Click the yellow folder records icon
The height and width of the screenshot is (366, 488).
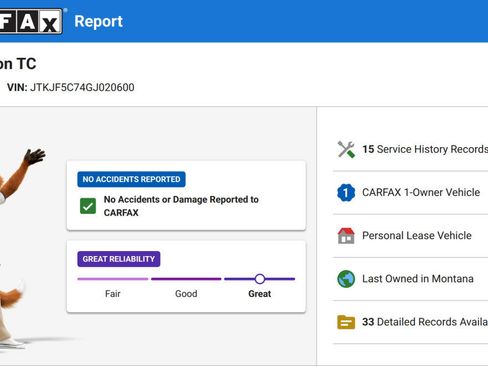tap(346, 322)
